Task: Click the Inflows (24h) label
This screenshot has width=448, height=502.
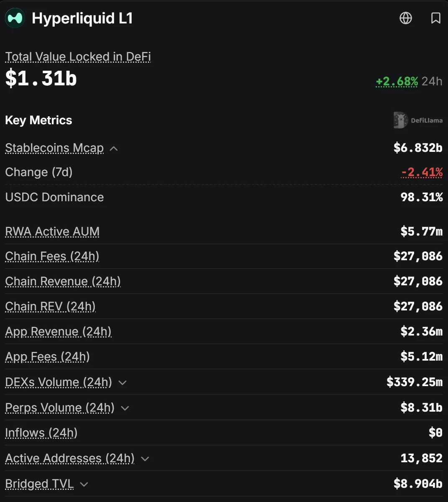Action: [41, 433]
